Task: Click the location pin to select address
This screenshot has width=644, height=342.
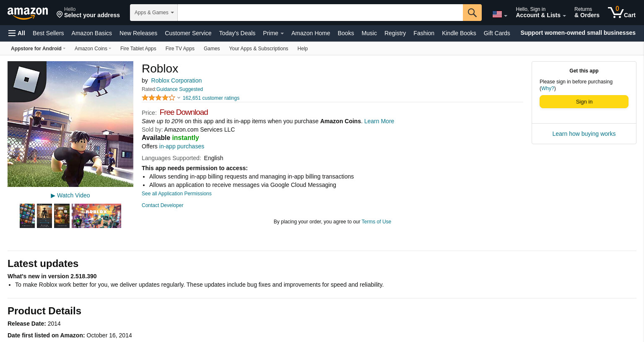Action: click(x=60, y=15)
